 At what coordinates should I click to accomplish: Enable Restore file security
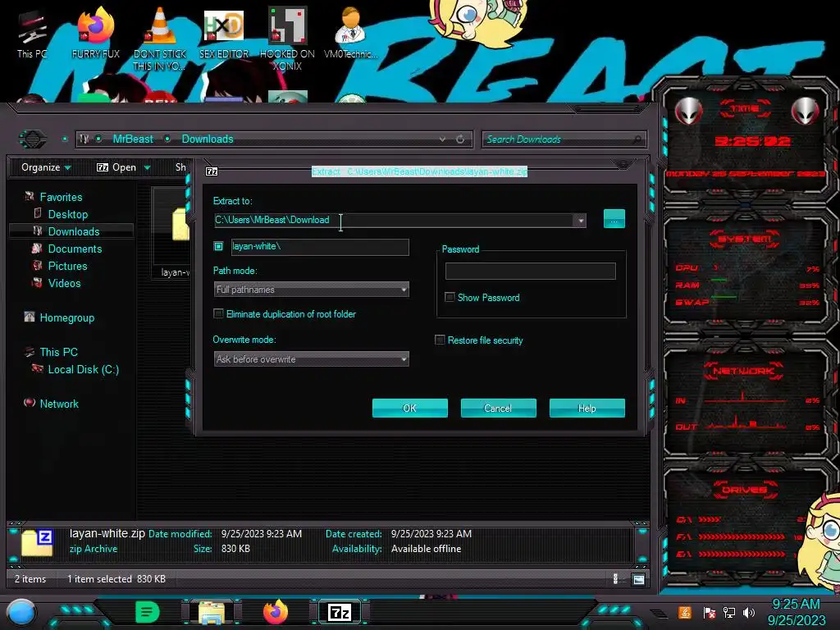pyautogui.click(x=440, y=340)
